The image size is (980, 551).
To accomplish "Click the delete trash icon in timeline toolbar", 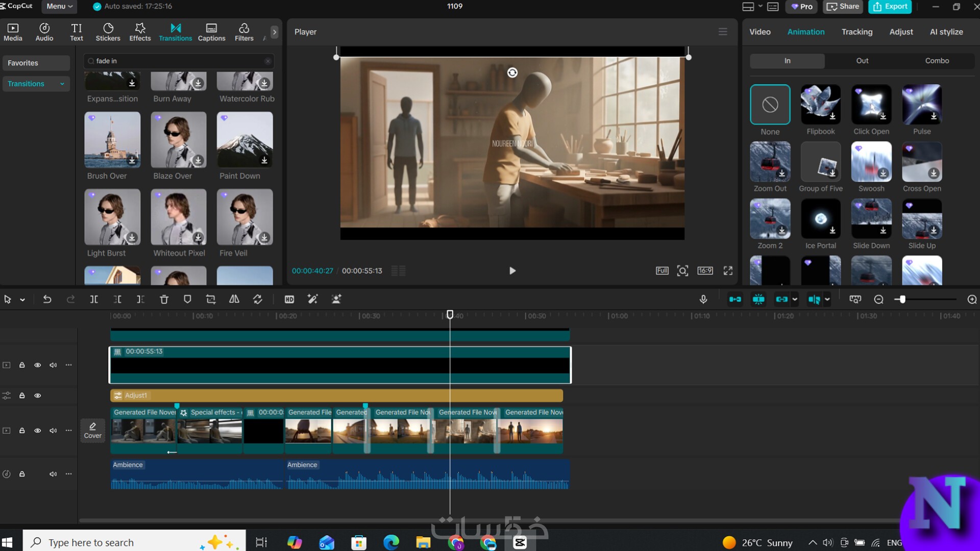I will [x=164, y=299].
